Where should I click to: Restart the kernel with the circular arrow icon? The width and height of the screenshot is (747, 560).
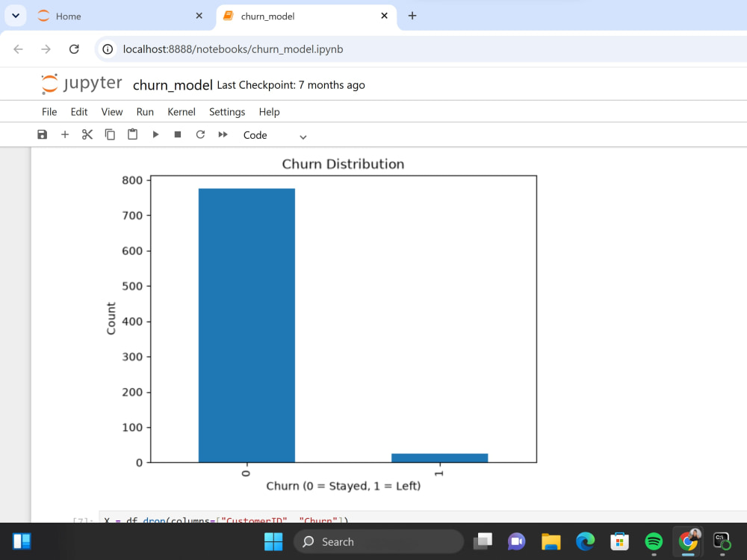[200, 134]
